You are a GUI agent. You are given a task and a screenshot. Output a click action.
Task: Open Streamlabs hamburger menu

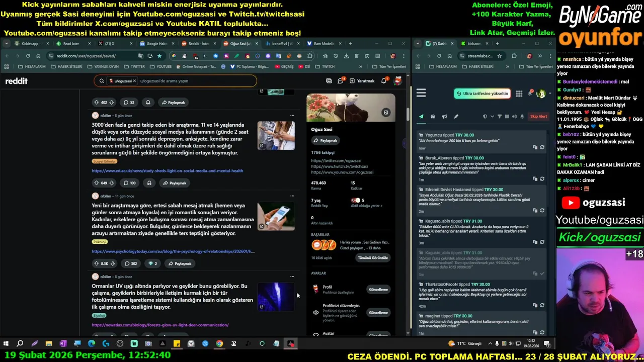point(421,93)
